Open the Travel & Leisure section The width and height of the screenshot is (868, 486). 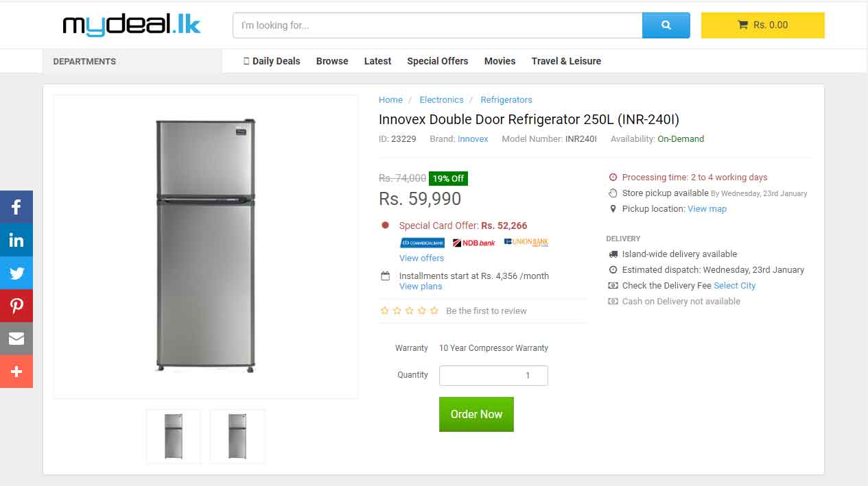coord(566,61)
